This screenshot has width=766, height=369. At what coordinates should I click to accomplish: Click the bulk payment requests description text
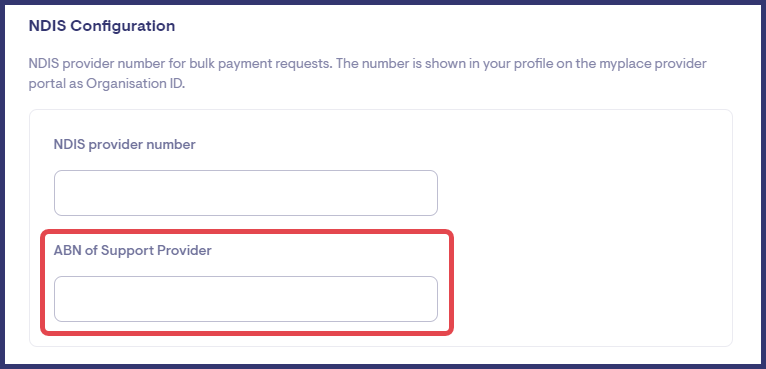tap(367, 74)
